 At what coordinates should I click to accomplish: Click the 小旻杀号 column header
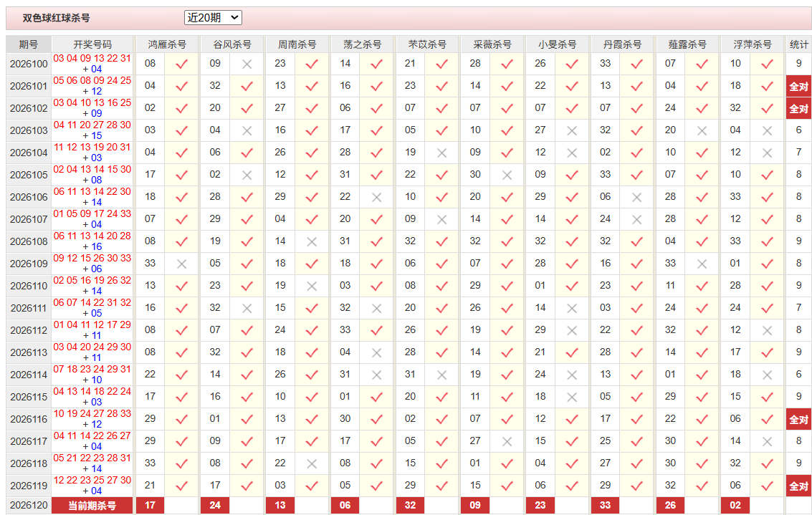[557, 44]
